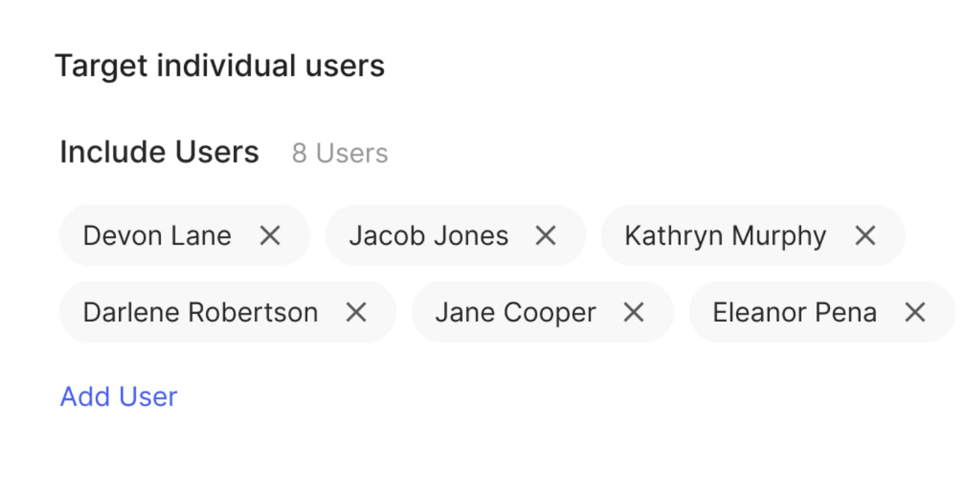Delete the Kathryn Murphy user chip
This screenshot has width=980, height=487.
[x=864, y=236]
